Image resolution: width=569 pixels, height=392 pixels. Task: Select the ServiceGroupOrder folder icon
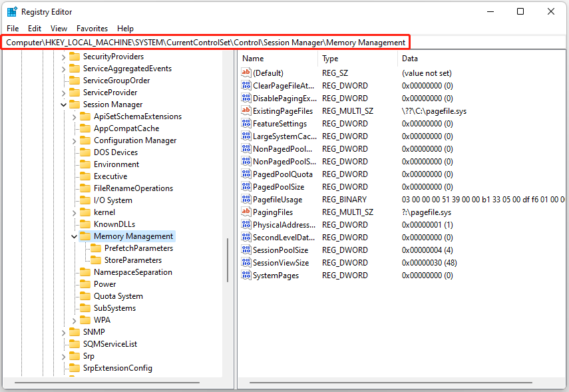(x=75, y=81)
